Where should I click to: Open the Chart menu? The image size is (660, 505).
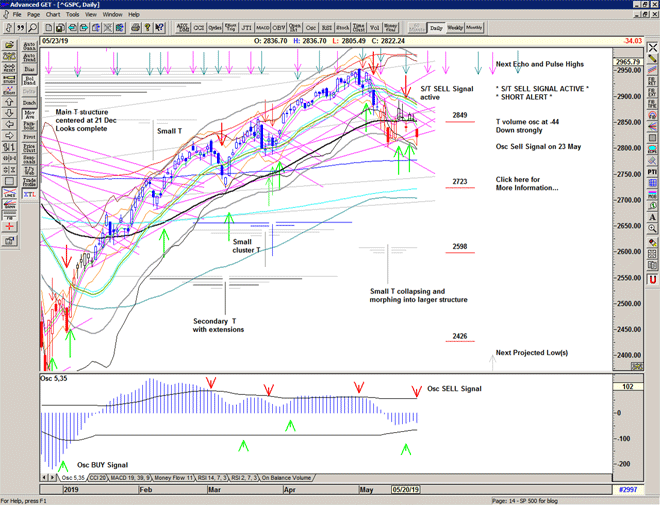pos(53,15)
